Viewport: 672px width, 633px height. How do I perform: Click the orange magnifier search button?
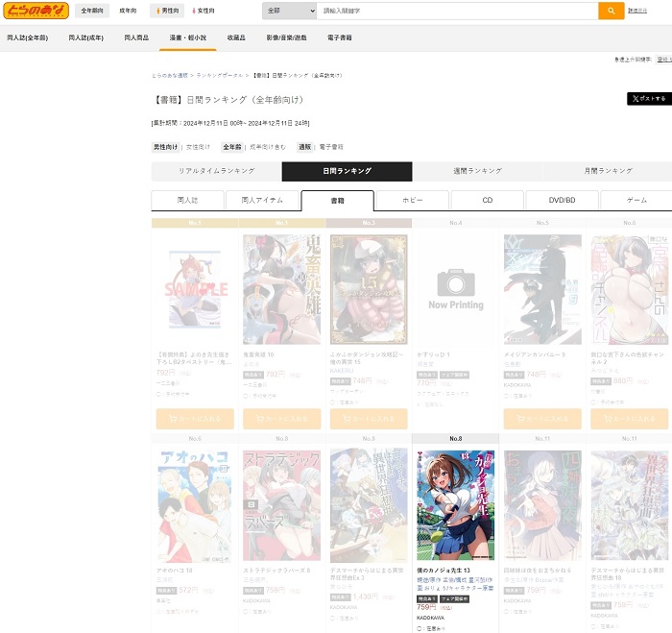(612, 11)
